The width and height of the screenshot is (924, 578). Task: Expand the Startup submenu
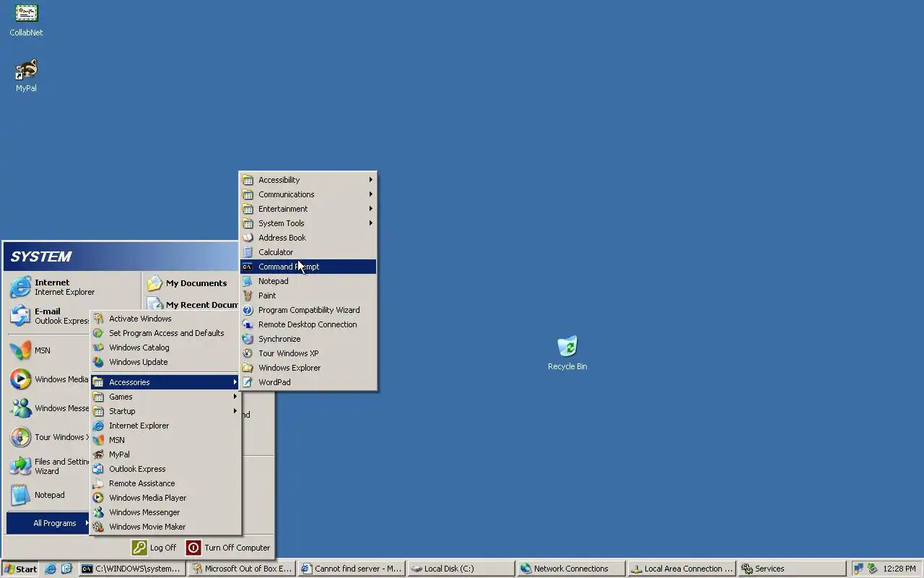coord(165,411)
